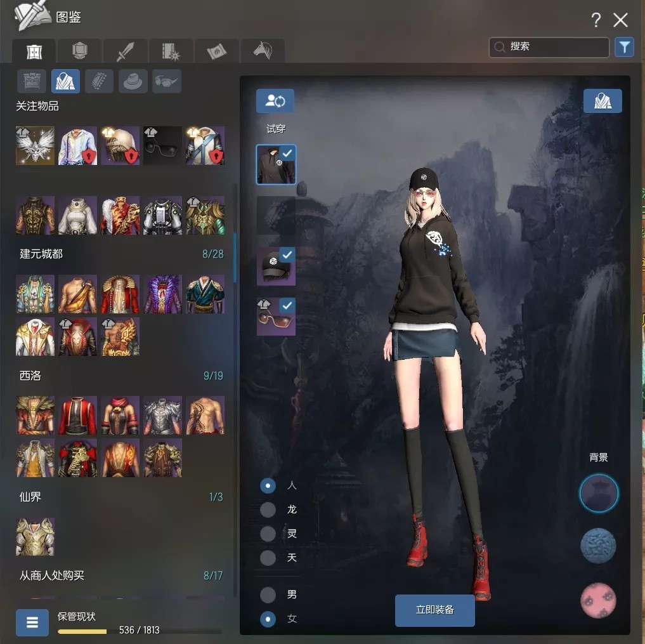Image resolution: width=645 pixels, height=644 pixels.
Task: Select the beige cap favorite item
Action: (120, 146)
